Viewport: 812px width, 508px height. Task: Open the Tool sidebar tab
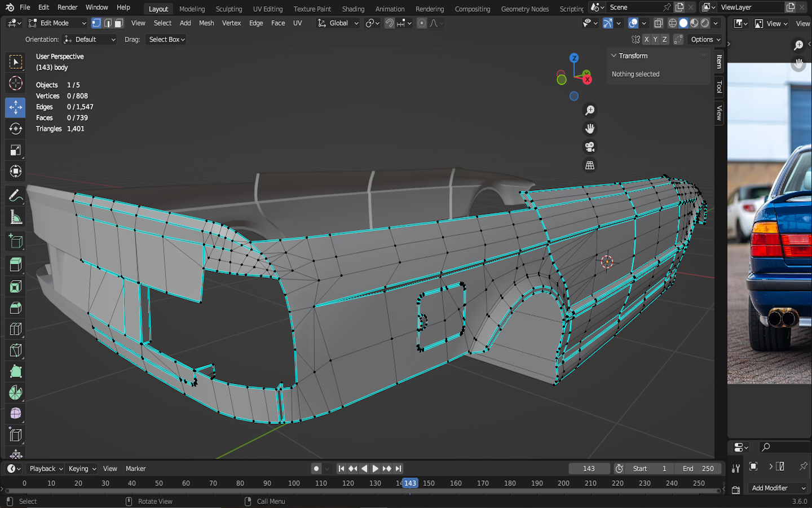point(719,86)
